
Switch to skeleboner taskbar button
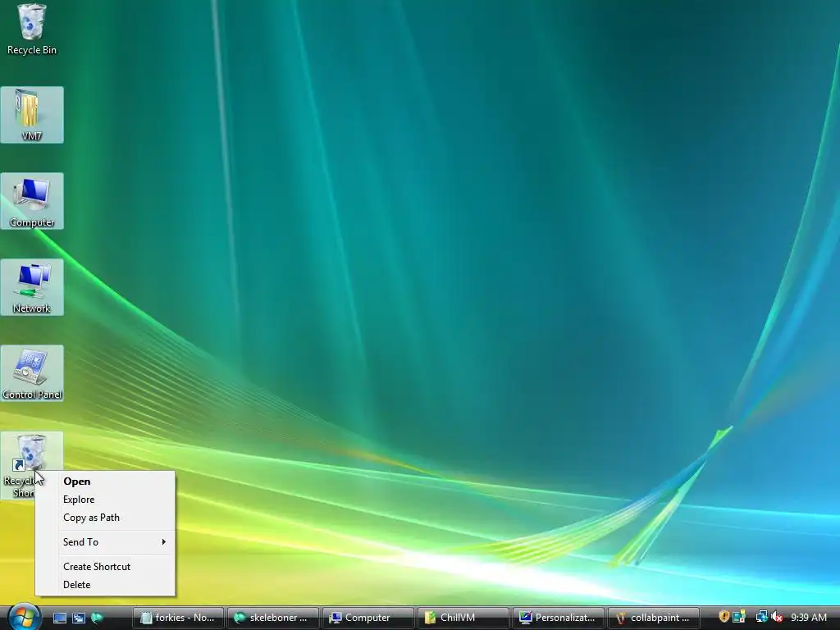coord(273,618)
